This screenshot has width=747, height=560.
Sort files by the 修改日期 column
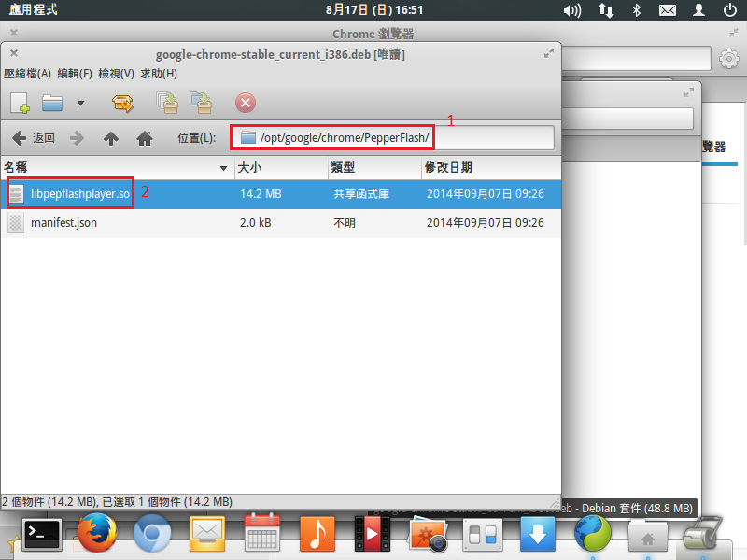click(x=491, y=168)
